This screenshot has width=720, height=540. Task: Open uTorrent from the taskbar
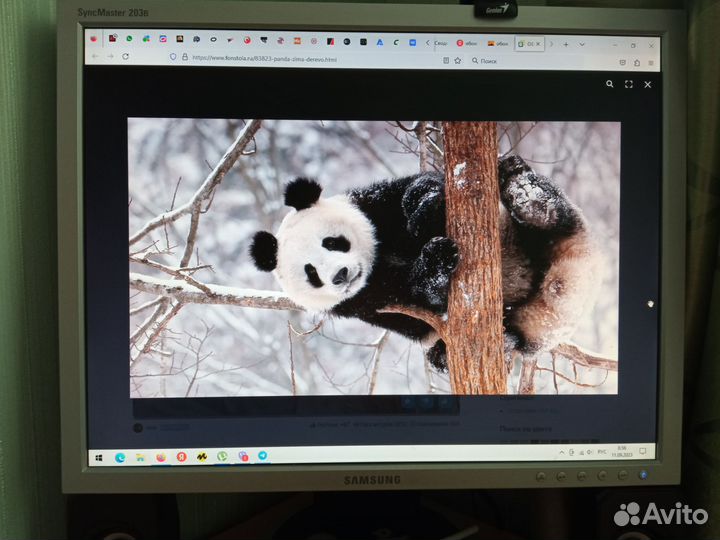222,456
